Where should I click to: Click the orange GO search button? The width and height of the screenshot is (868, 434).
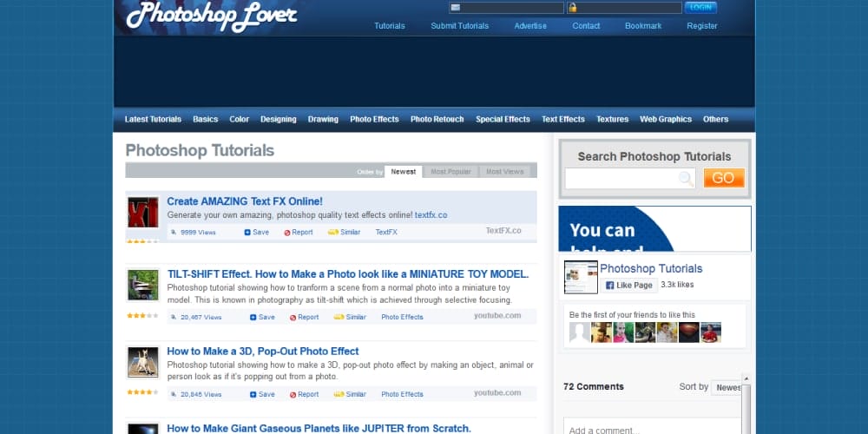[x=724, y=178]
